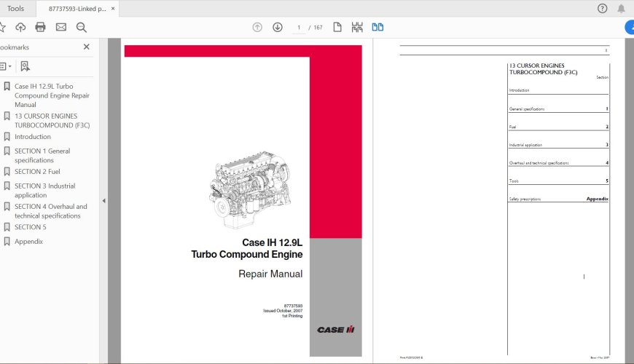Open SECTION 1 General specifications bookmark
Screen dimensions: 634x364
(42, 156)
